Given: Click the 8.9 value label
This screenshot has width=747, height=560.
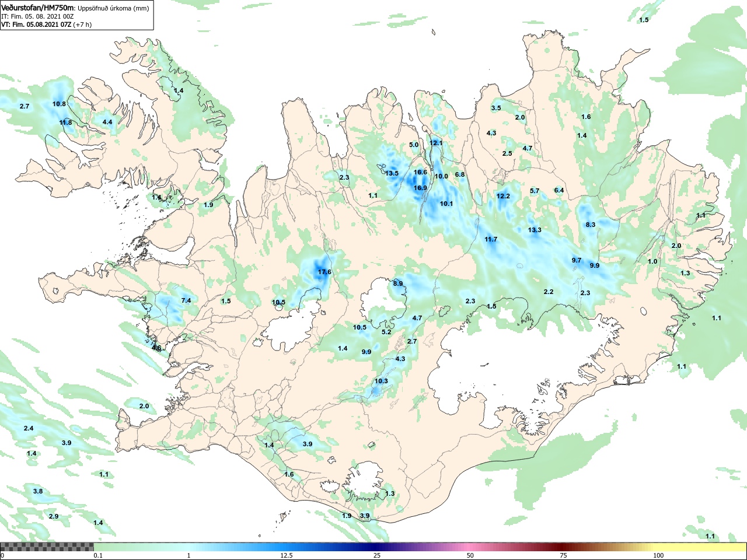Looking at the screenshot, I should (398, 283).
